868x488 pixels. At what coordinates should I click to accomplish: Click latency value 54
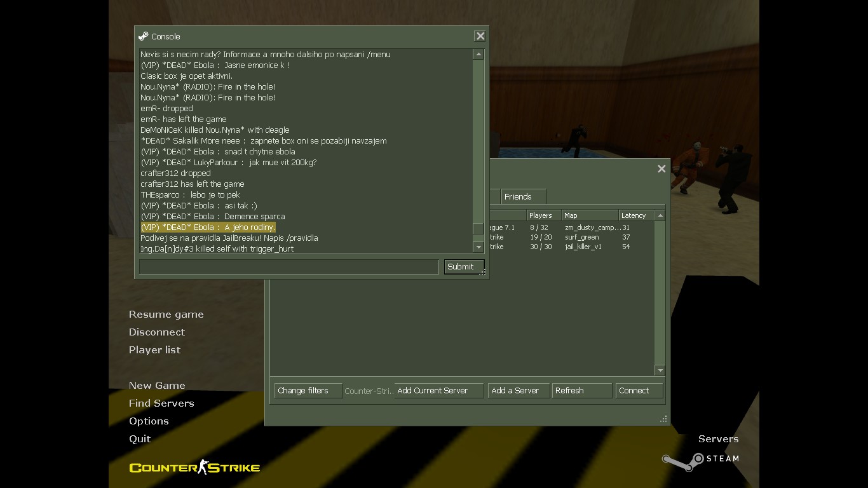626,247
